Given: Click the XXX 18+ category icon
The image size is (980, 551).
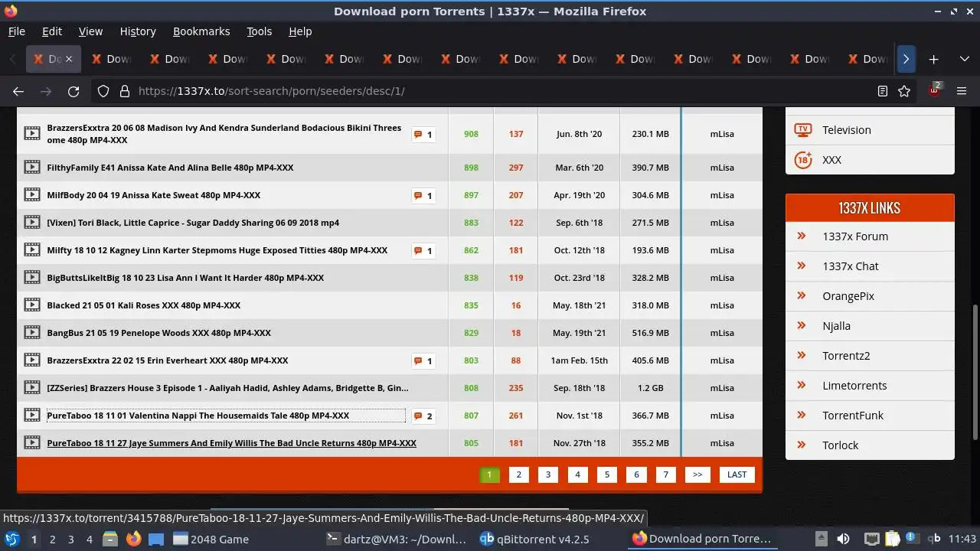Looking at the screenshot, I should [x=802, y=159].
